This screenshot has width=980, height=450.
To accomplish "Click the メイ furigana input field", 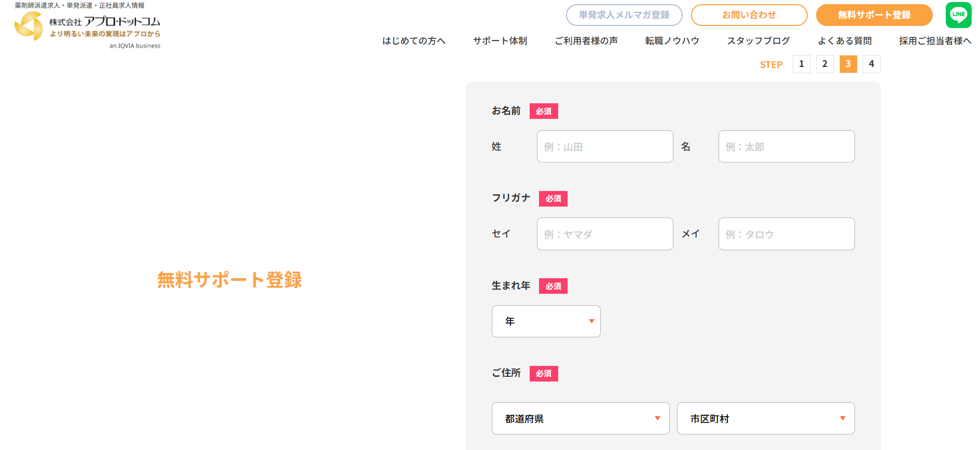I will coord(786,234).
